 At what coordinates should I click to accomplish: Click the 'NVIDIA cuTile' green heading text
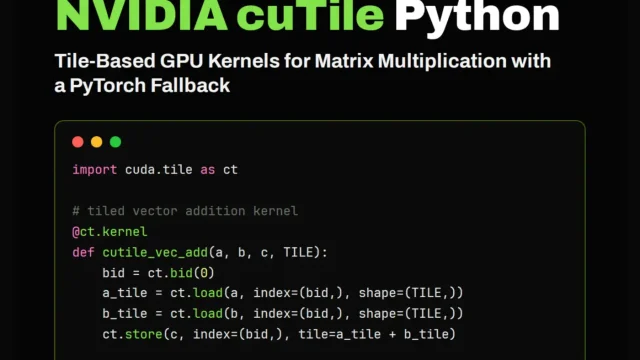(220, 16)
